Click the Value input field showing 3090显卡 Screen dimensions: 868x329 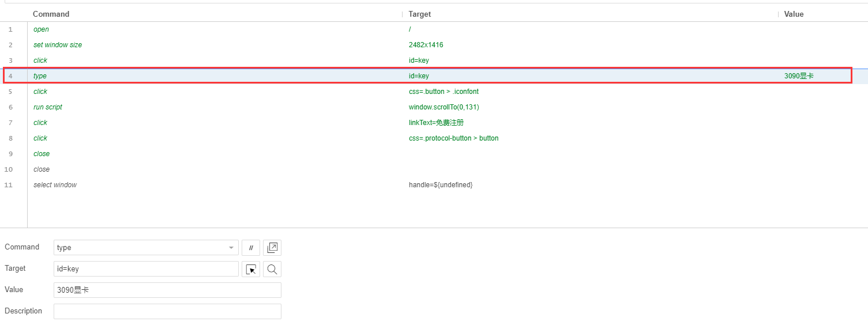[167, 290]
